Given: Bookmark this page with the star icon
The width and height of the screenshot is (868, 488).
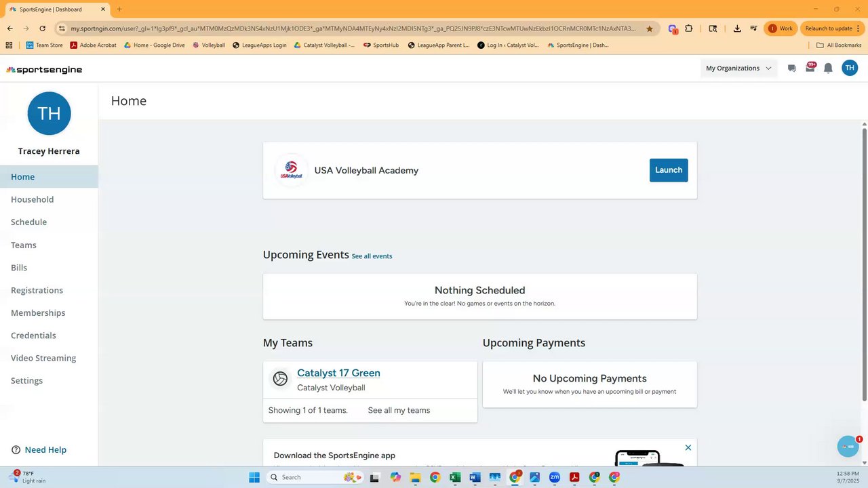Looking at the screenshot, I should tap(650, 28).
